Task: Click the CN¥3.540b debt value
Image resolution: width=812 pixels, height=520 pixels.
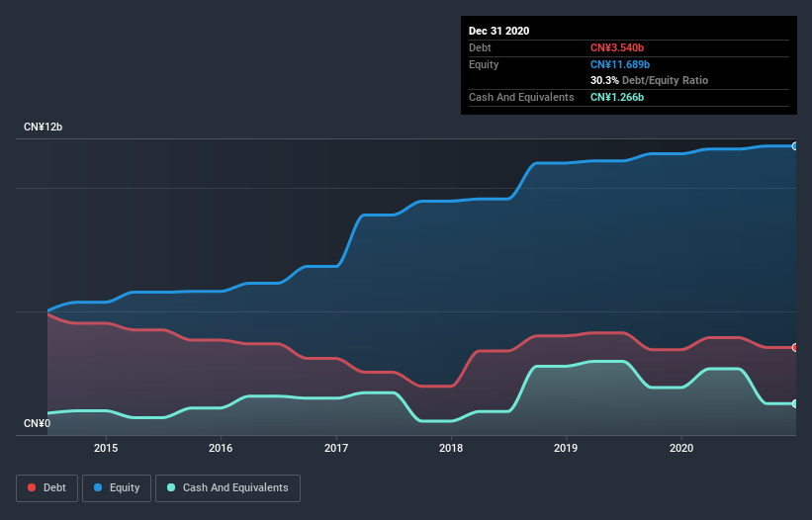Action: (617, 47)
